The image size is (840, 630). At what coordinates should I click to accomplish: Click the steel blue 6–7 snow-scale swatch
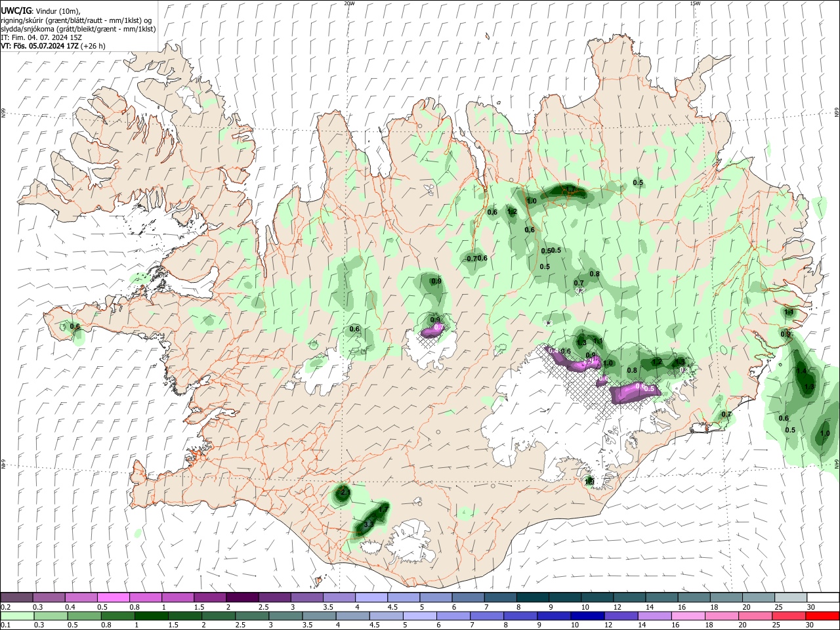(x=467, y=598)
